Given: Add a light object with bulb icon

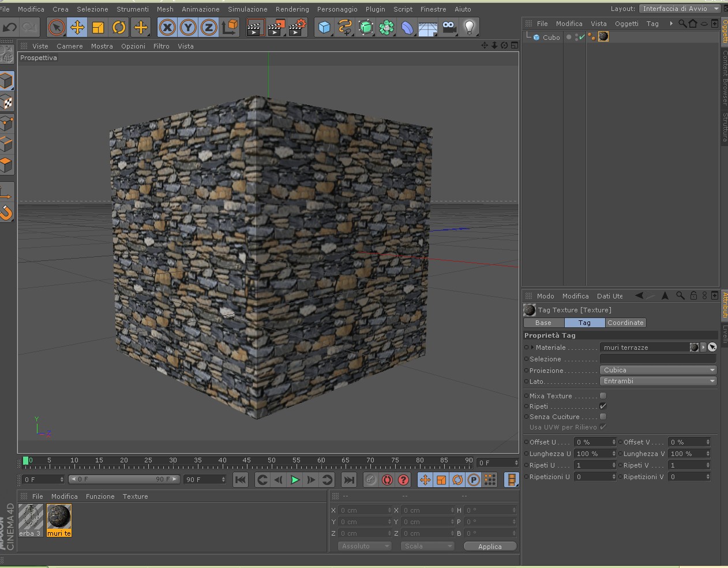Looking at the screenshot, I should (470, 27).
